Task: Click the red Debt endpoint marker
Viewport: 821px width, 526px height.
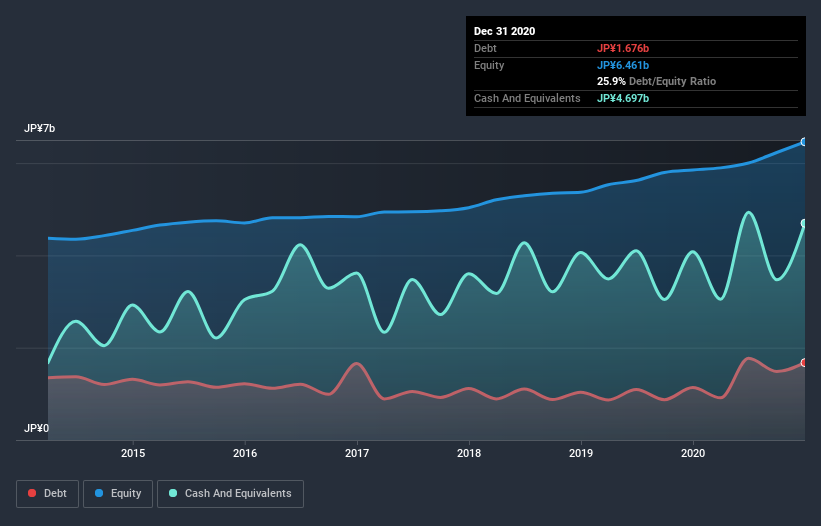Action: tap(804, 363)
